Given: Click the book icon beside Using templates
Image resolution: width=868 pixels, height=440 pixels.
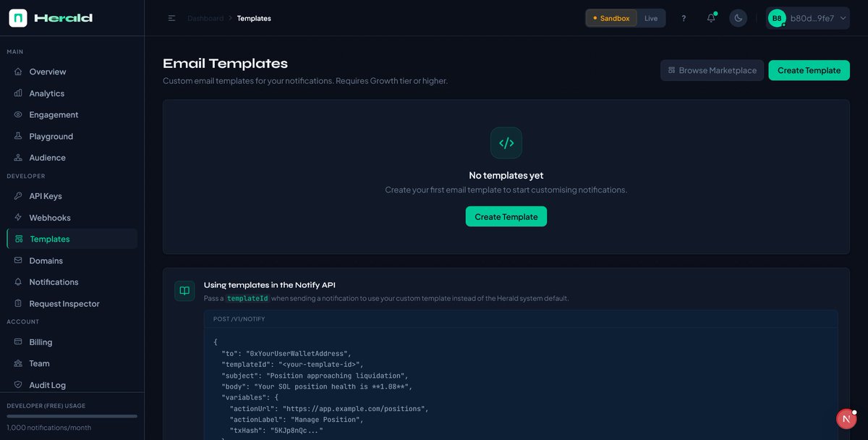Looking at the screenshot, I should pos(184,291).
